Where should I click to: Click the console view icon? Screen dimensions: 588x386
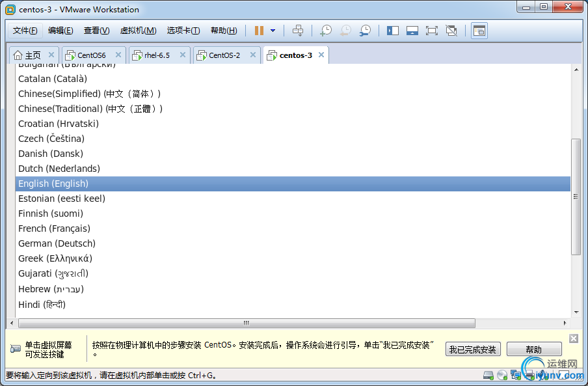tap(479, 31)
